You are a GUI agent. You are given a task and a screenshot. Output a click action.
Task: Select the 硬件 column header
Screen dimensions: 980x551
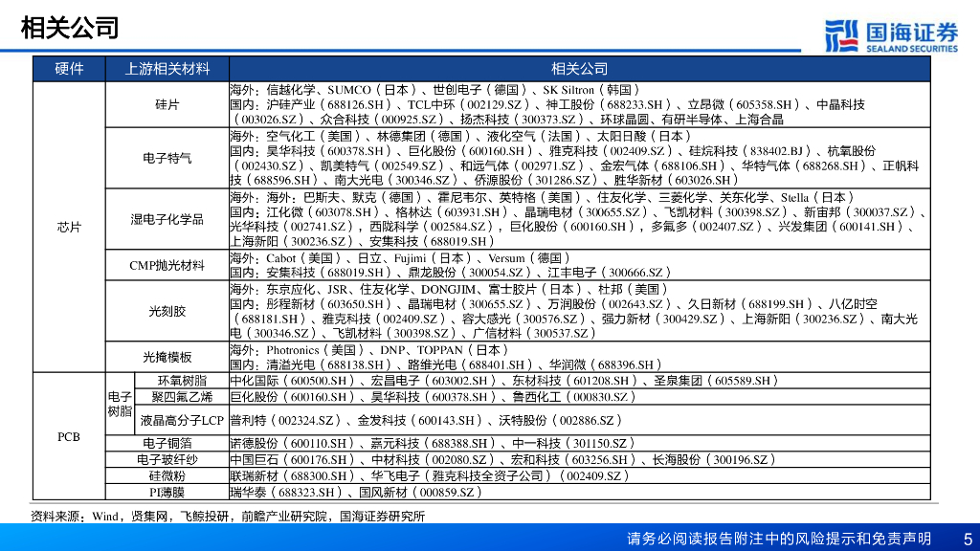[x=69, y=69]
